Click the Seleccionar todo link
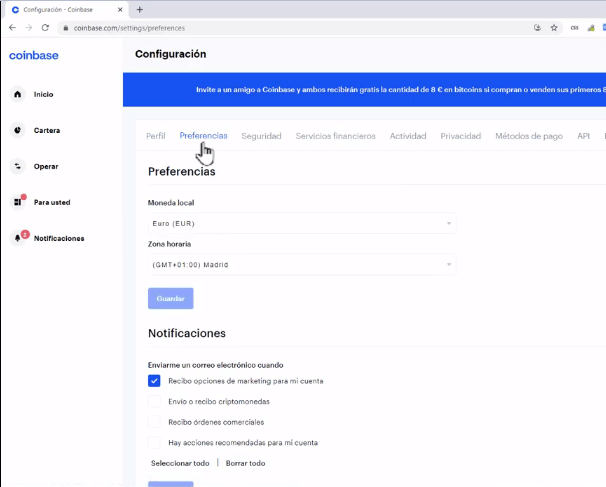 coord(180,463)
